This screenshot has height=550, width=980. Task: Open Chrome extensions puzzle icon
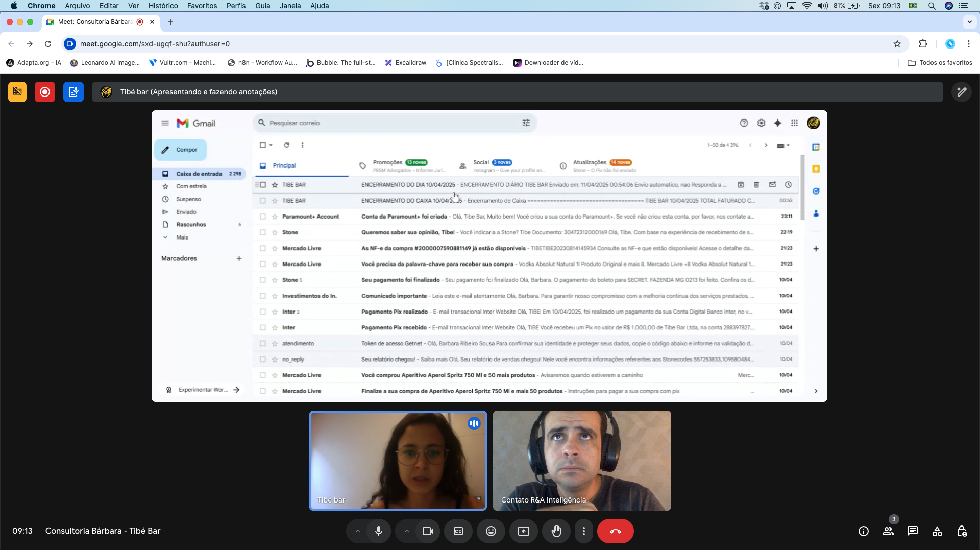[x=923, y=44]
